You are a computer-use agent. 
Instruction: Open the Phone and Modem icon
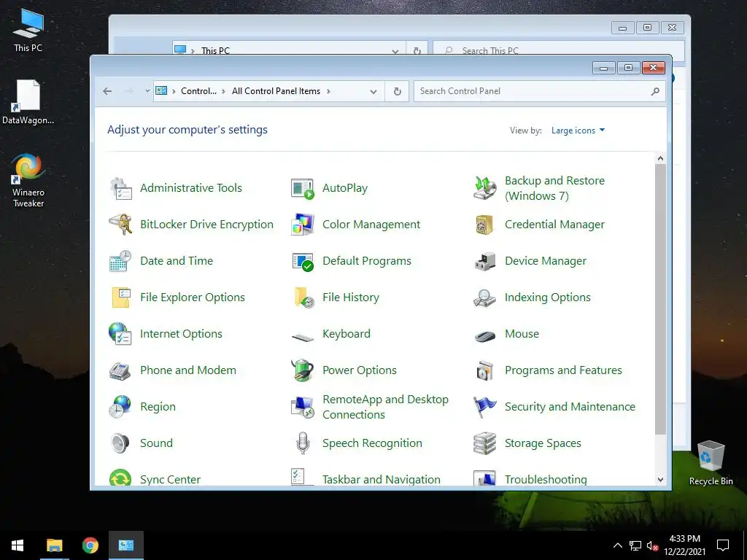(x=120, y=370)
